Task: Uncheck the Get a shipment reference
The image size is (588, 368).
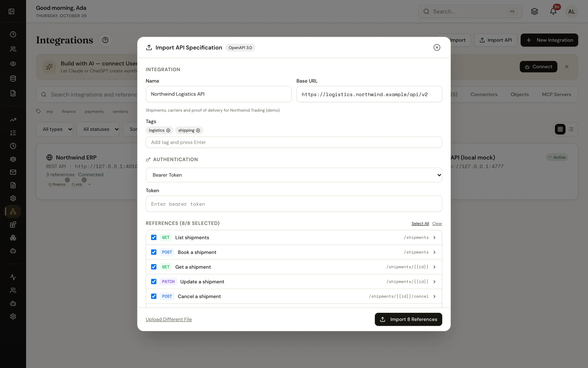Action: tap(154, 267)
